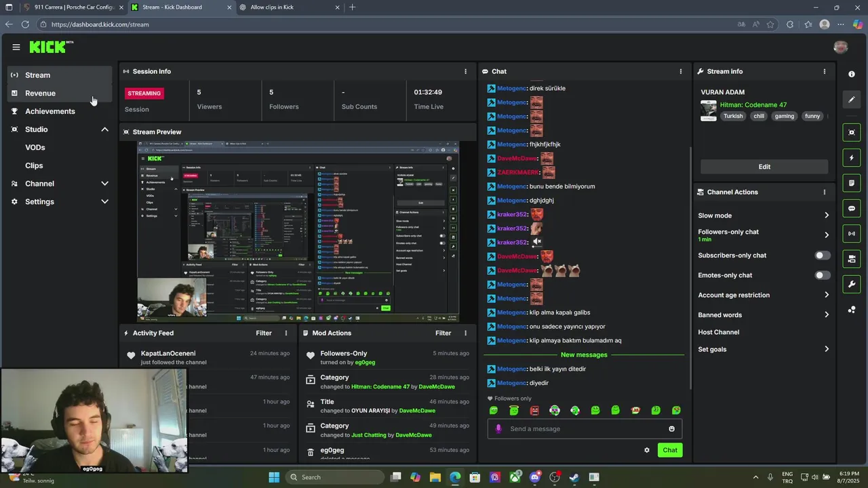Open Set goals arrow
This screenshot has height=488, width=868.
826,349
